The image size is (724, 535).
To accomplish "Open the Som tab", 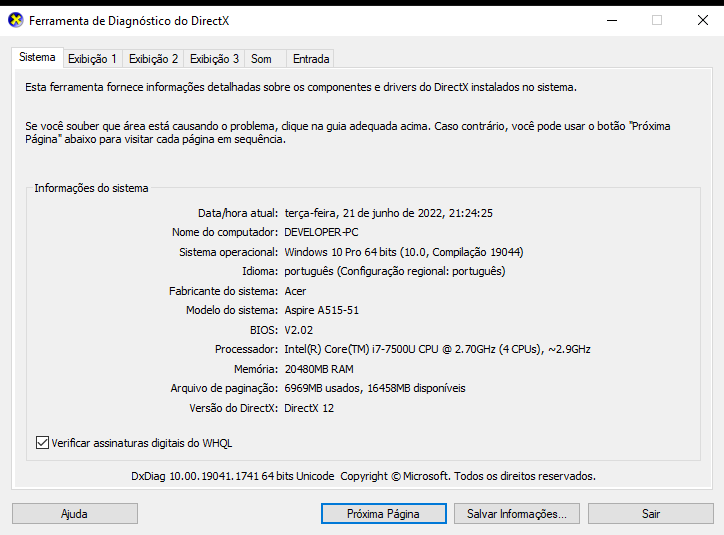I will point(261,59).
